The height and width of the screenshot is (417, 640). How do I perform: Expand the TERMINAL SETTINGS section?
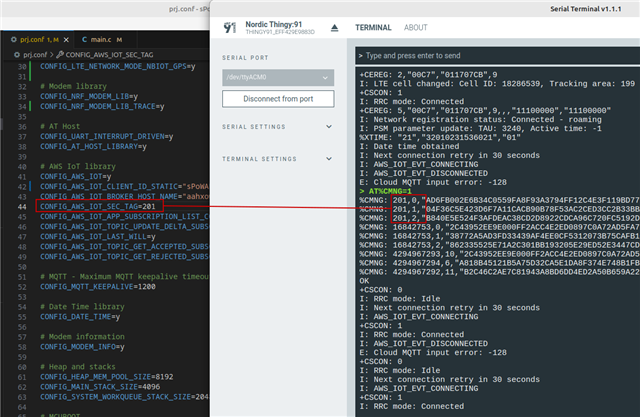[x=278, y=159]
